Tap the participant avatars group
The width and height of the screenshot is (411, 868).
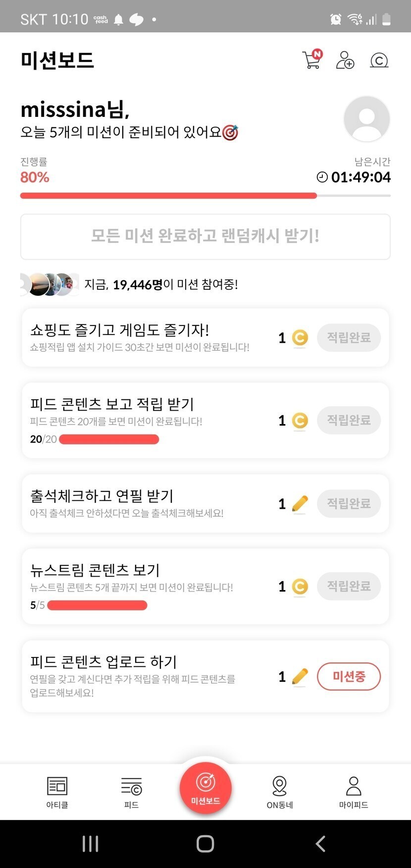[x=50, y=284]
